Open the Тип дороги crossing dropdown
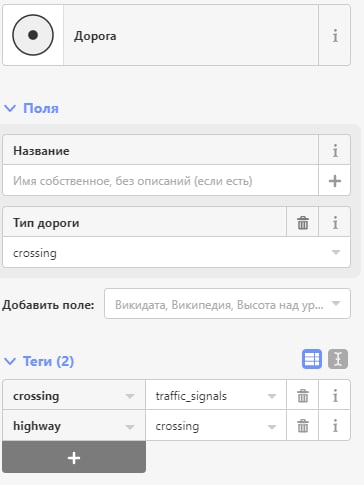Screen dimensions: 364x485 [x=177, y=253]
